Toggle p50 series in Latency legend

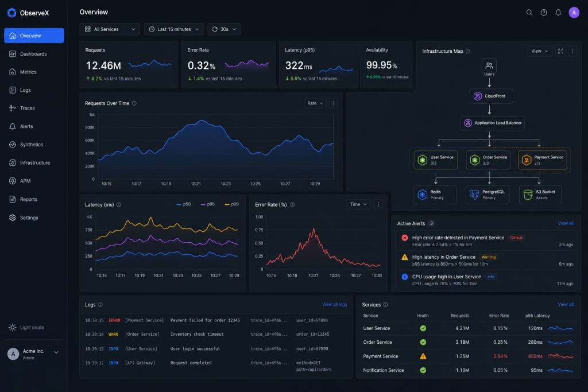(x=184, y=204)
